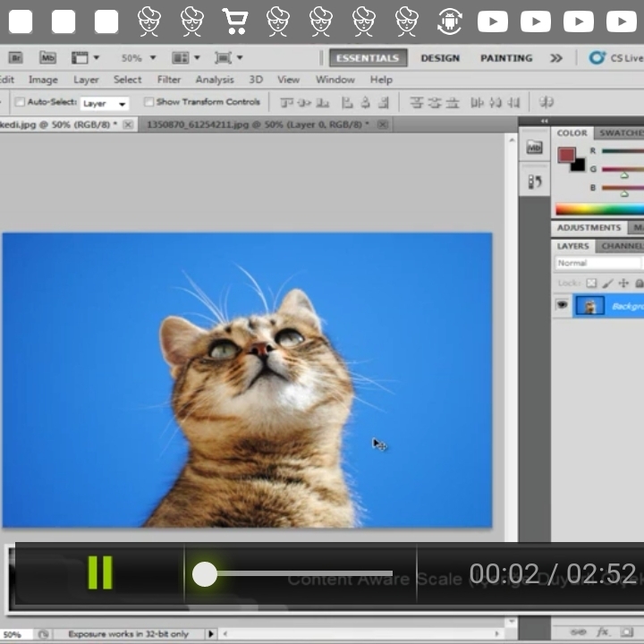Hide the Background layer with the eye icon
The width and height of the screenshot is (644, 644).
pyautogui.click(x=562, y=305)
